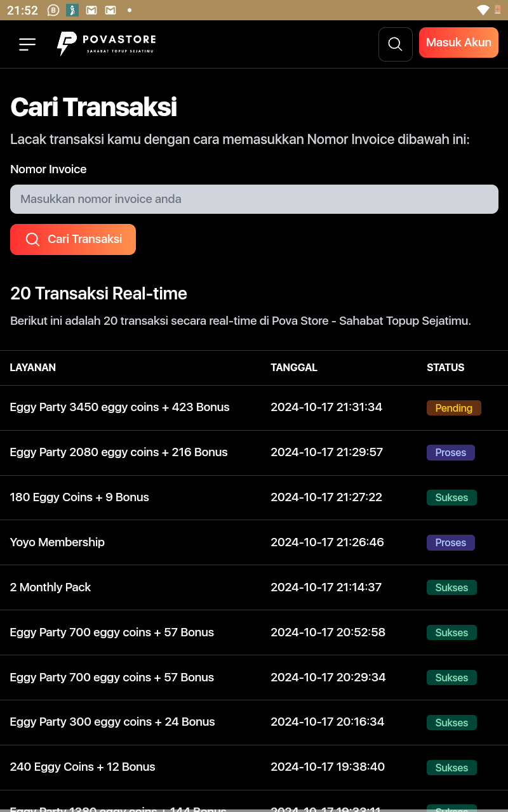Tap the B notification icon in status bar

pyautogui.click(x=53, y=10)
